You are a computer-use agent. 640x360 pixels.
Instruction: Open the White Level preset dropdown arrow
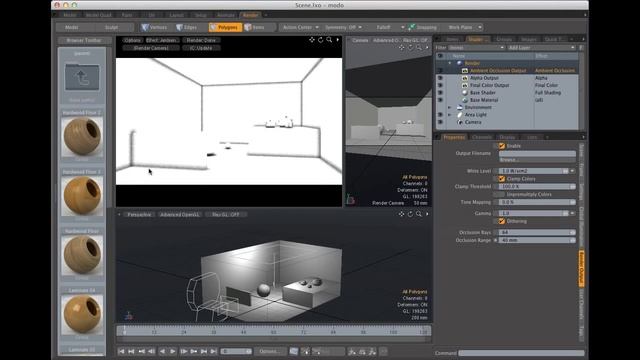click(x=573, y=171)
